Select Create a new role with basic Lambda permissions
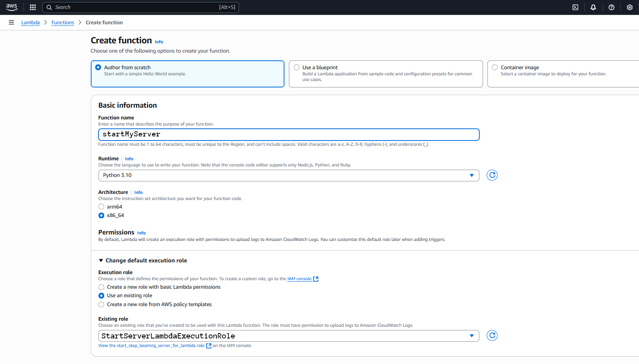 101,287
